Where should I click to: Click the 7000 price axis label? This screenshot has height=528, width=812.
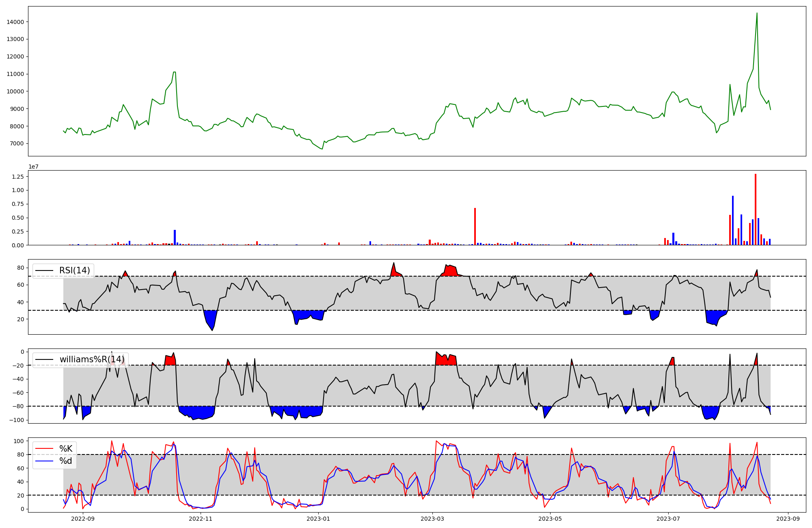(x=17, y=143)
